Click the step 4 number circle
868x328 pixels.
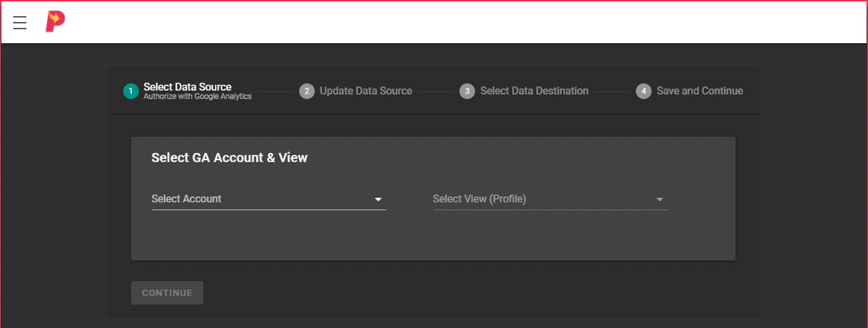tap(644, 92)
